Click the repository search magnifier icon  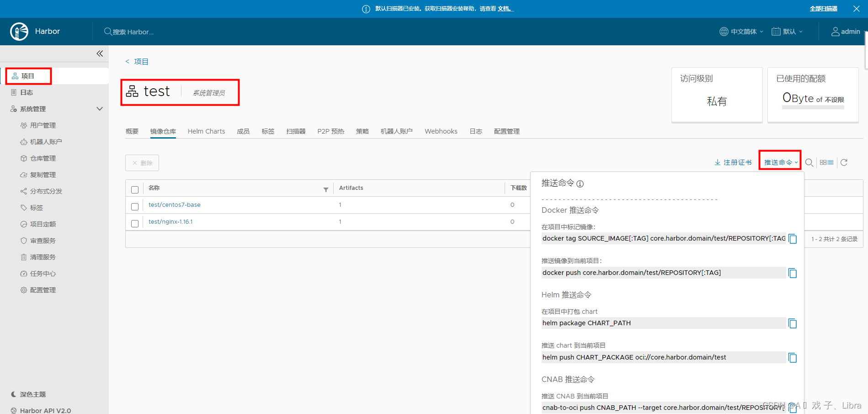coord(809,162)
